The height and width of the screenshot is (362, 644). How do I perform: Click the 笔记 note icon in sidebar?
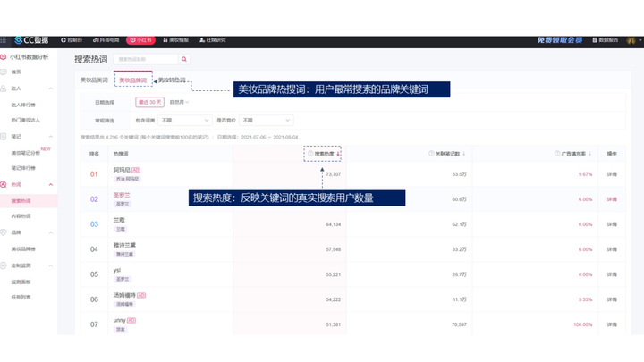(x=4, y=136)
